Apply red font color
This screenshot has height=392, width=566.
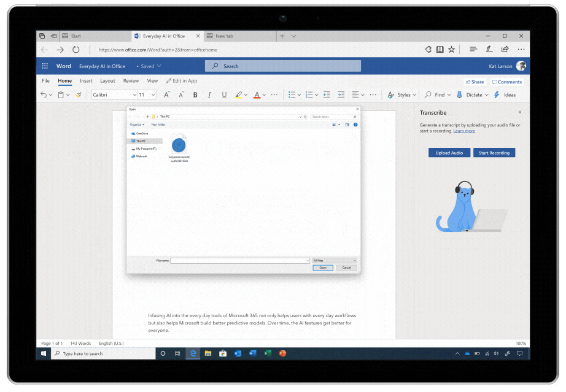tap(257, 95)
